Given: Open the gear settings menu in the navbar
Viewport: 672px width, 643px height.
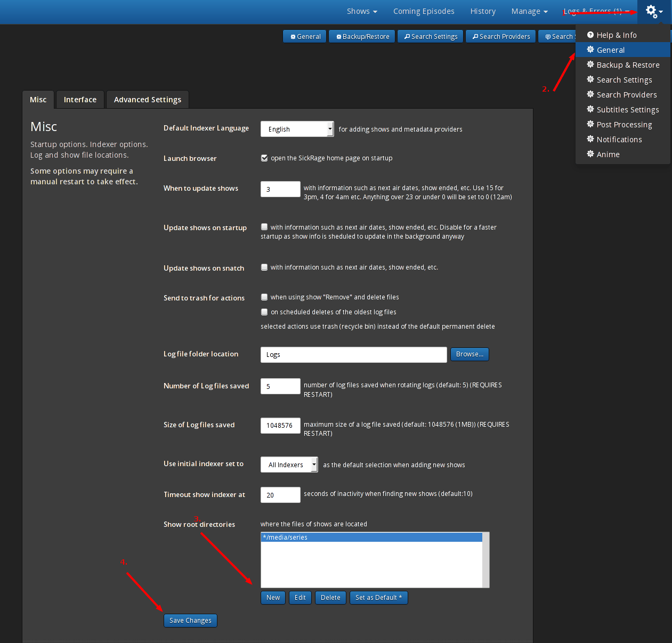Looking at the screenshot, I should click(654, 11).
